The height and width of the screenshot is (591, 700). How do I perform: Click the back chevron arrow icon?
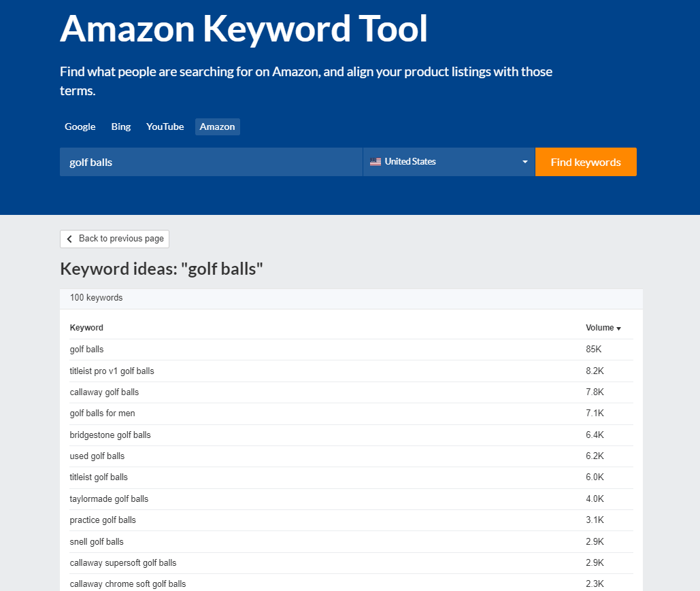[69, 239]
